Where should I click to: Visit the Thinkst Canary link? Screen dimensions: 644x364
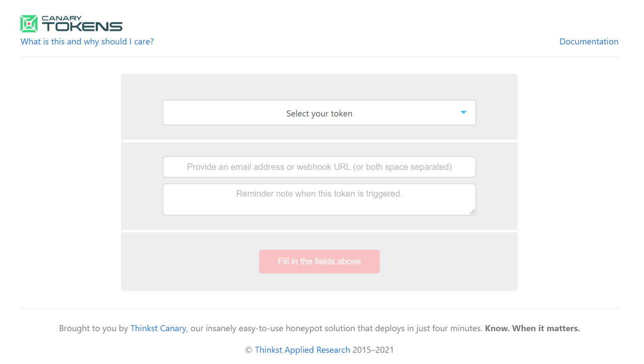(x=158, y=328)
